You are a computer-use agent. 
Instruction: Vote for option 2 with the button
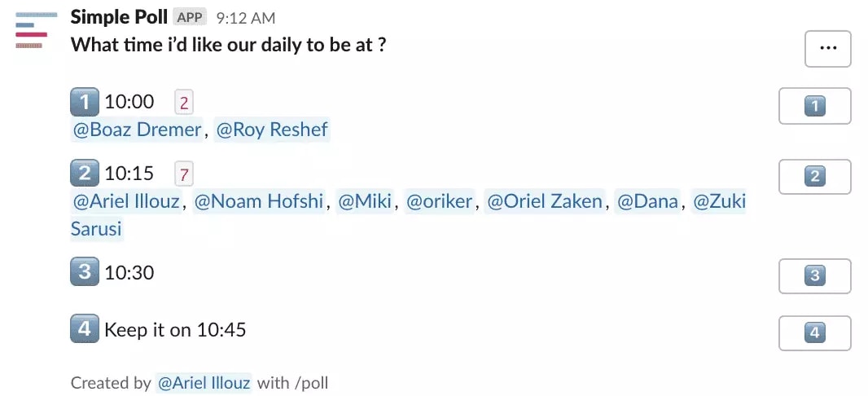pyautogui.click(x=814, y=177)
